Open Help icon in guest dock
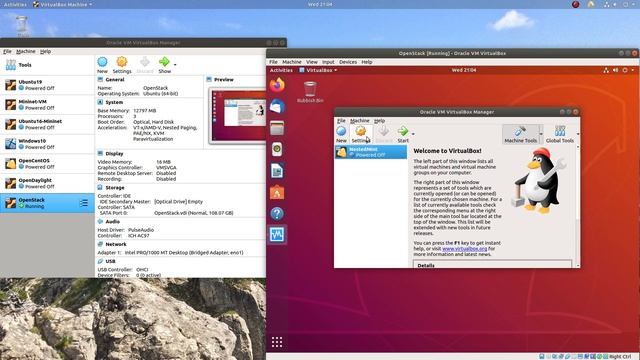 pyautogui.click(x=277, y=213)
